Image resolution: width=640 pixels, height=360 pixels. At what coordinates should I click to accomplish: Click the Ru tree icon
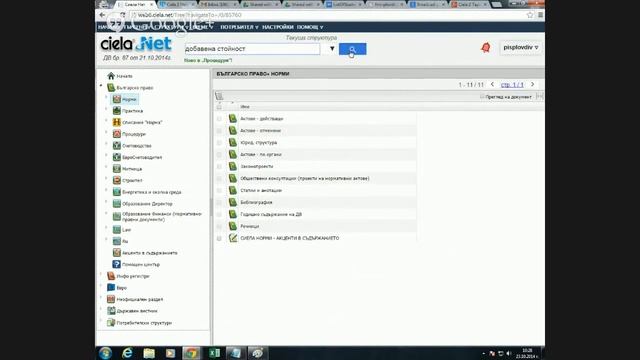117,241
